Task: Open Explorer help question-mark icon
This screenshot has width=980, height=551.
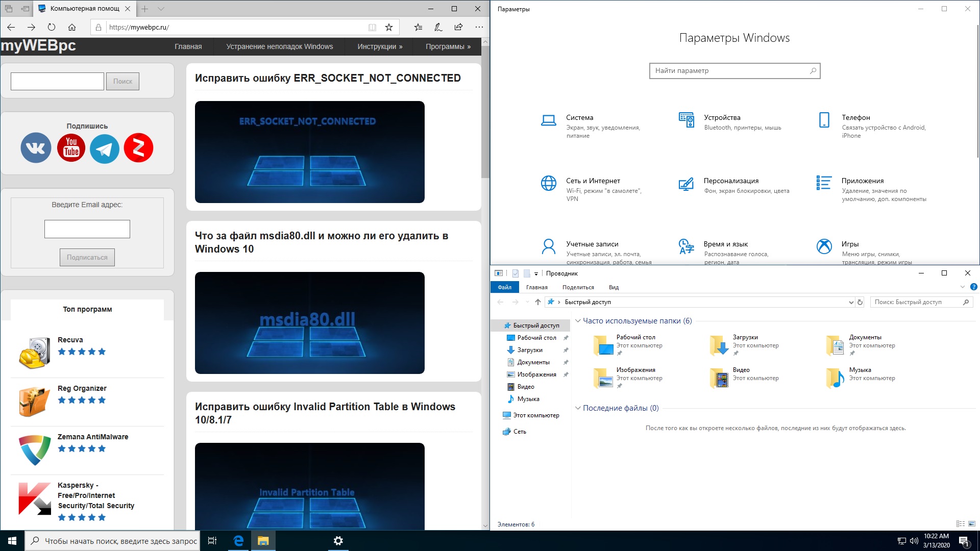Action: click(x=973, y=287)
